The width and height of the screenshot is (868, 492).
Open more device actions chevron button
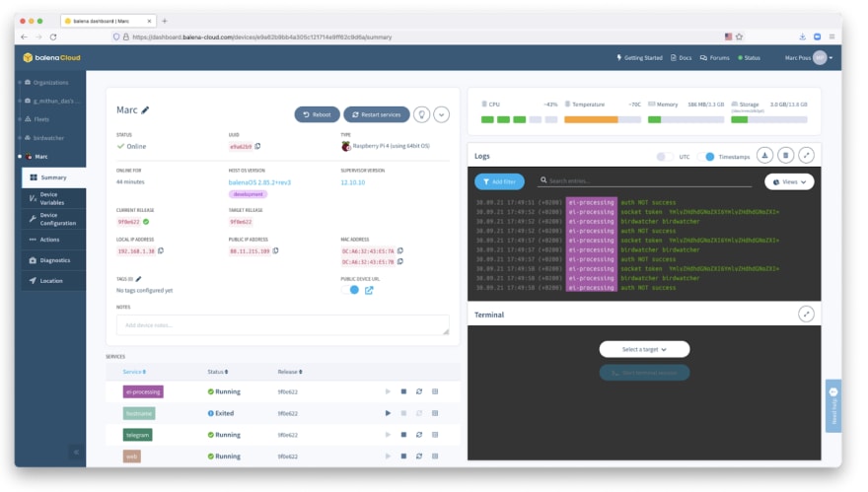click(x=441, y=114)
